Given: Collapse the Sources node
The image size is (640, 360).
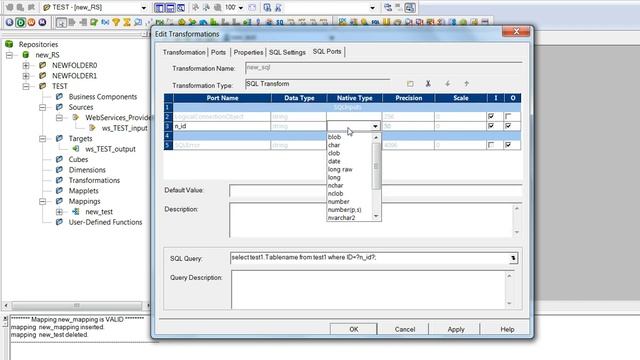Looking at the screenshot, I should [42, 107].
